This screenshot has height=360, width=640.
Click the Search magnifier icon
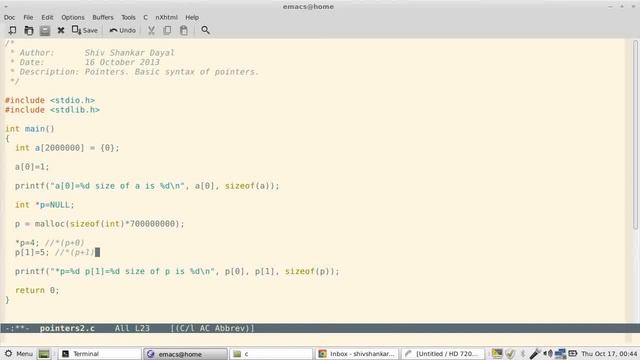(205, 30)
